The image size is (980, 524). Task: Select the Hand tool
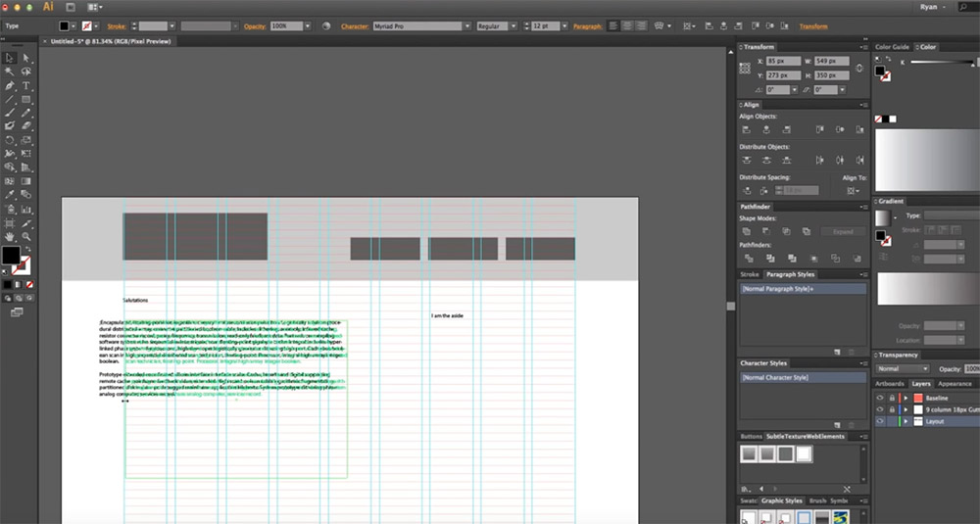10,237
